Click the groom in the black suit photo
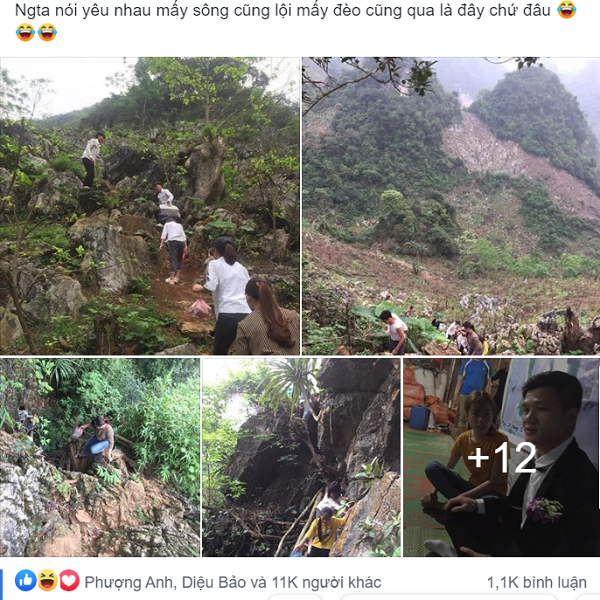This screenshot has width=600, height=600. coord(543,471)
